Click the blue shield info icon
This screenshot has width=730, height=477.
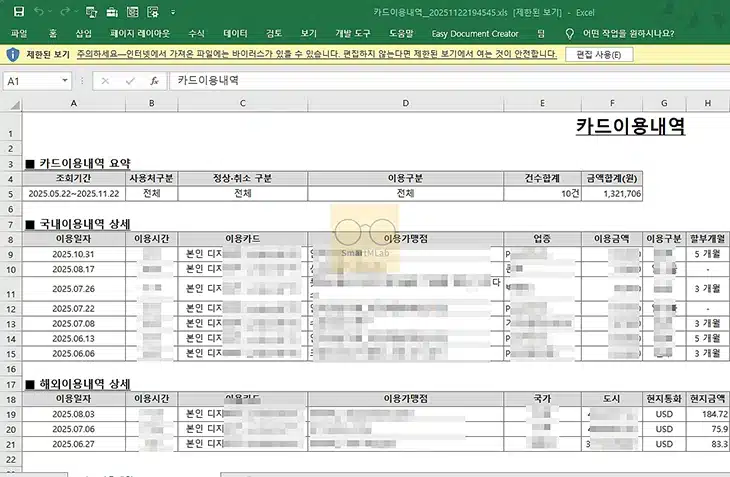point(13,54)
